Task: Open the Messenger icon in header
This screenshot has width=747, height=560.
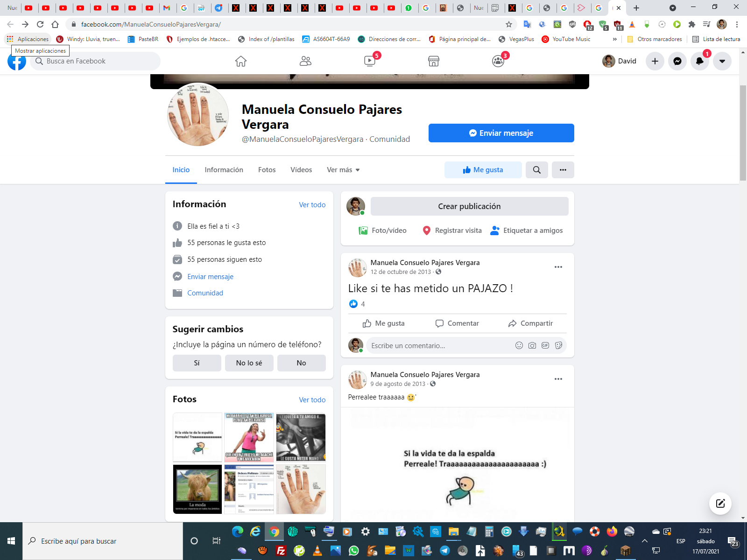Action: click(677, 61)
